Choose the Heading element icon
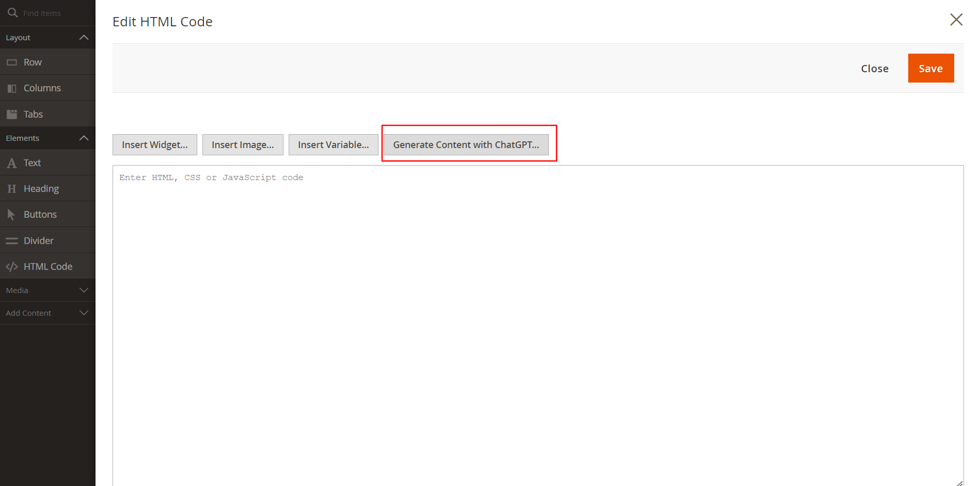Screen dimensions: 980x486 [x=11, y=189]
